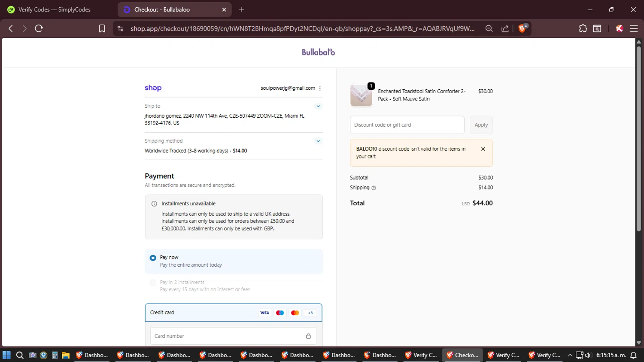The image size is (644, 362).
Task: Open a new browser tab
Action: click(x=242, y=9)
